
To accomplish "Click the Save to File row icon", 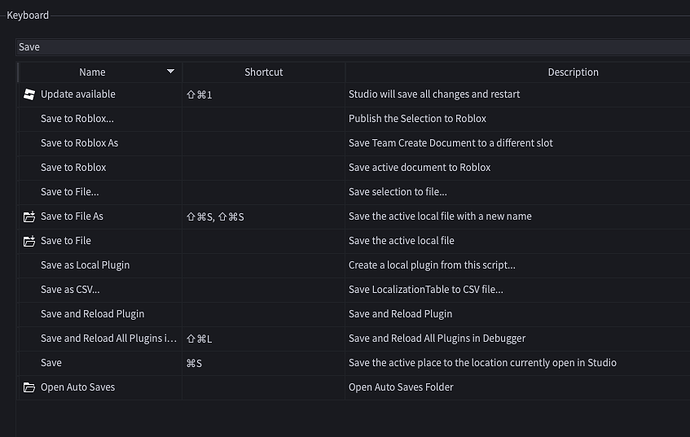I will (x=29, y=241).
